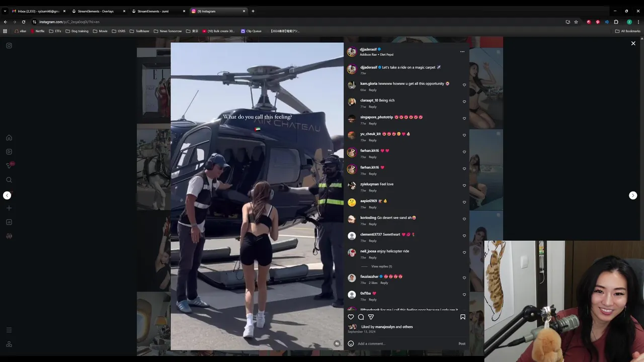Screen dimensions: 644x362
Task: Like the Instagram post with heart icon
Action: 351,317
